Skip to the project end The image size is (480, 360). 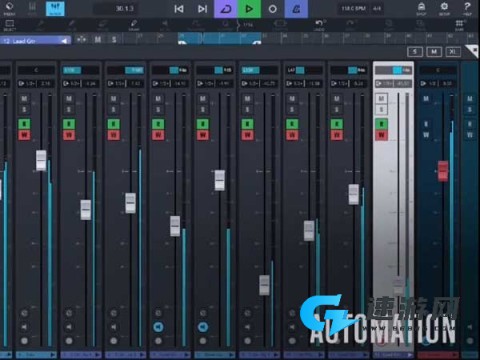pyautogui.click(x=202, y=9)
